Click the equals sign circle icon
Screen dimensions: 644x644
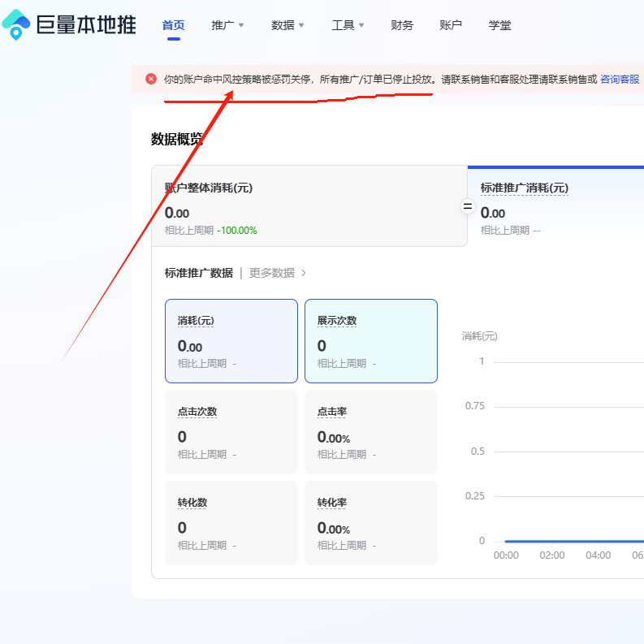point(468,206)
